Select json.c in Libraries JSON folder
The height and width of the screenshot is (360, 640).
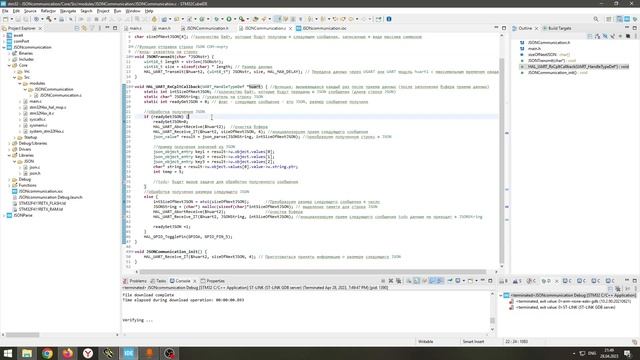pyautogui.click(x=35, y=167)
